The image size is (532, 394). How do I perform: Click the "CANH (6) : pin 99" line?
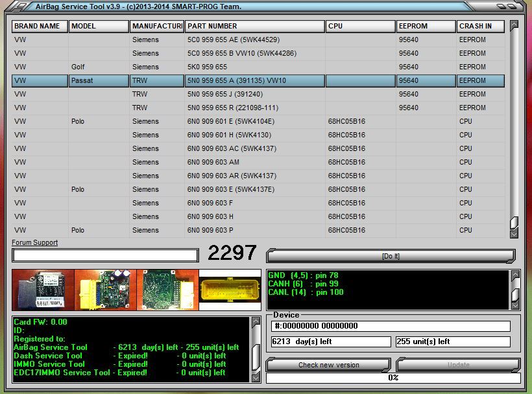click(303, 284)
